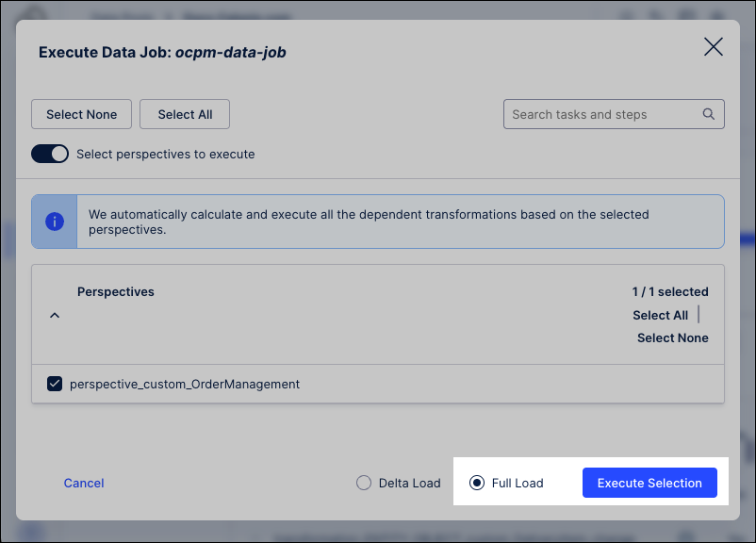Image resolution: width=756 pixels, height=543 pixels.
Task: Click the Perspectives section header
Action: 116,292
